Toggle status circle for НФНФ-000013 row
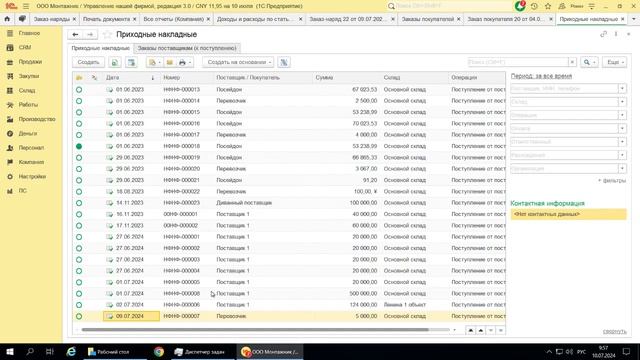 pyautogui.click(x=79, y=89)
